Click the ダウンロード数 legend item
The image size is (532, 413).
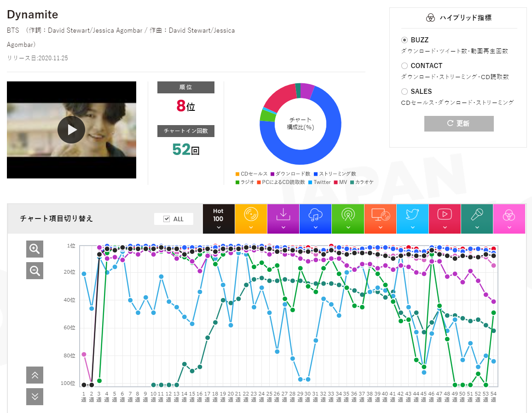coord(290,174)
